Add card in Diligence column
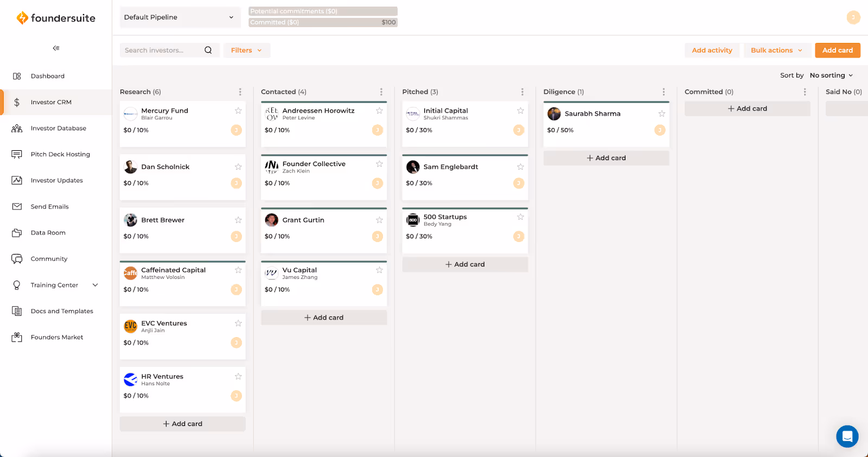This screenshot has height=457, width=868. pos(606,158)
